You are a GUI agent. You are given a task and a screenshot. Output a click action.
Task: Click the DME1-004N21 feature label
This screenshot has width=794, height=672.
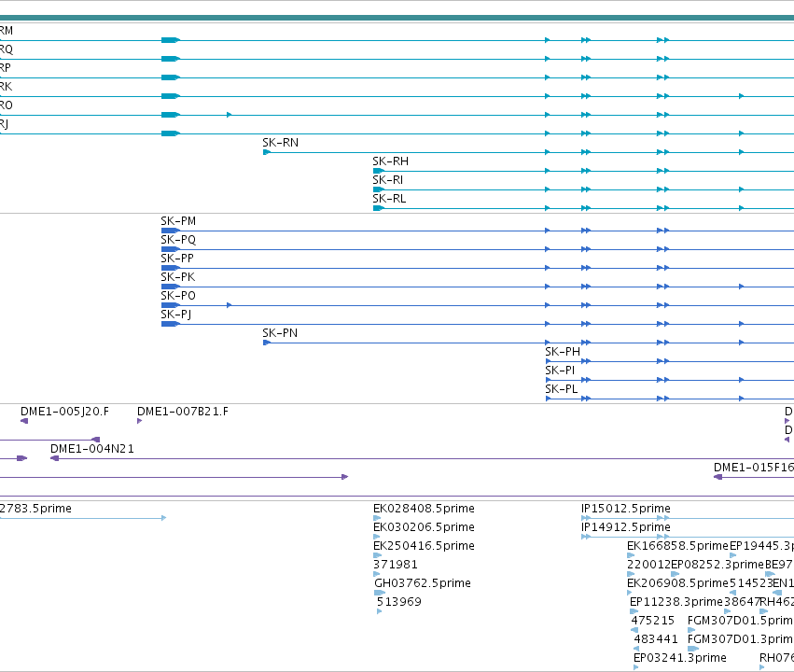tap(92, 449)
